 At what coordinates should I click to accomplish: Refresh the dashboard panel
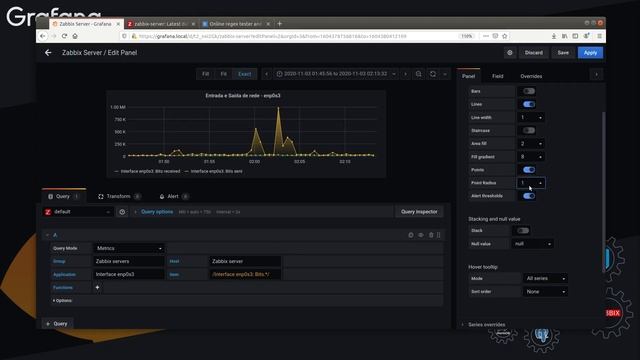433,74
